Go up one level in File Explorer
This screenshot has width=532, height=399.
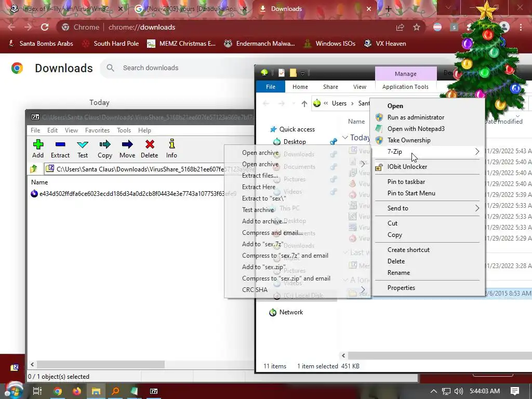tap(304, 103)
